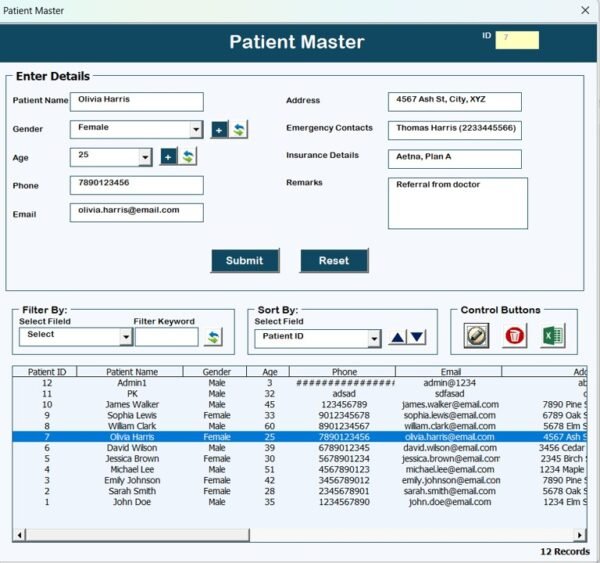Sort descending with the down arrow
Image resolution: width=600 pixels, height=563 pixels.
point(417,337)
